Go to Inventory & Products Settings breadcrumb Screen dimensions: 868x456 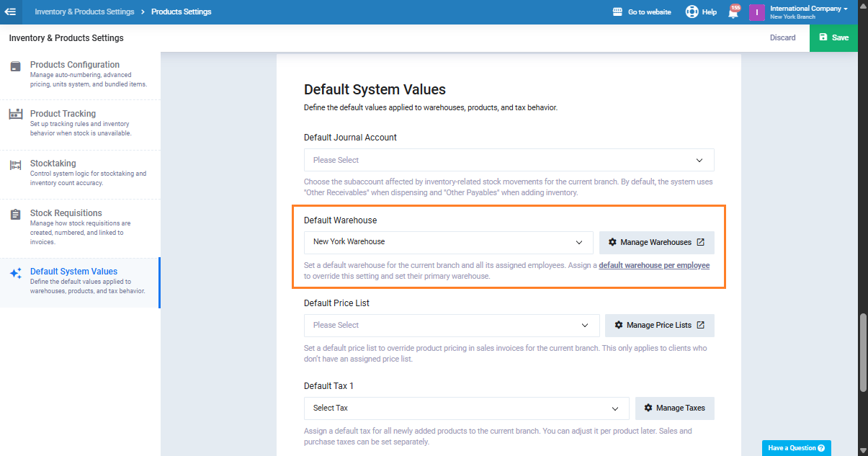click(x=84, y=12)
